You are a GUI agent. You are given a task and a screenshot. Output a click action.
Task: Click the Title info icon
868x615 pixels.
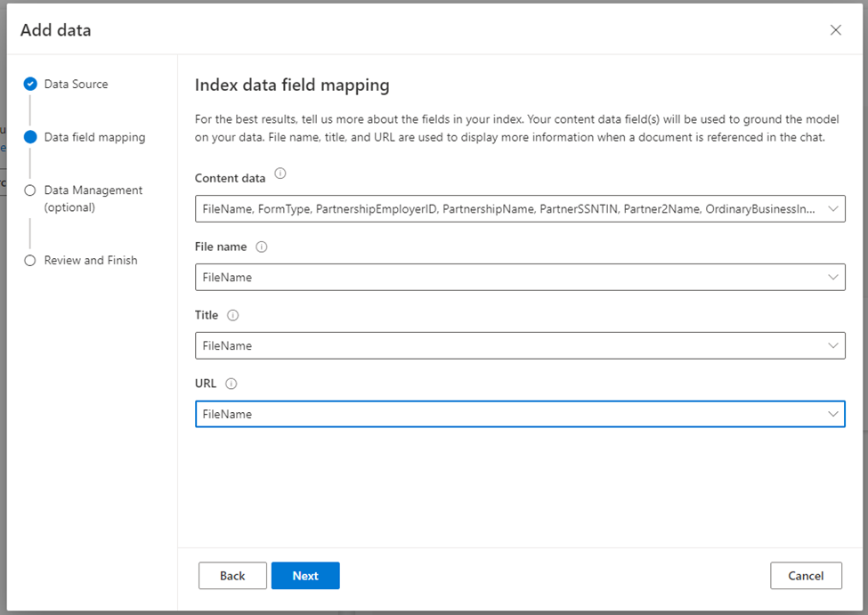(x=233, y=315)
